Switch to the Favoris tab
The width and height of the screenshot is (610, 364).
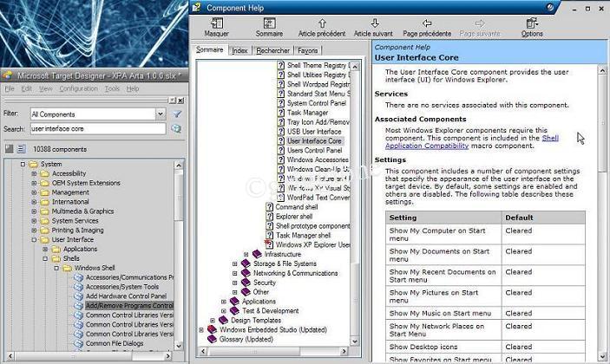[x=308, y=50]
